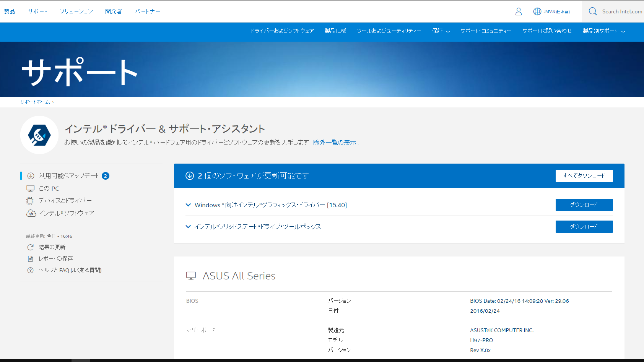The image size is (644, 362).
Task: Open ヘルプと FAQ (よくある質問) link
Action: pos(70,270)
